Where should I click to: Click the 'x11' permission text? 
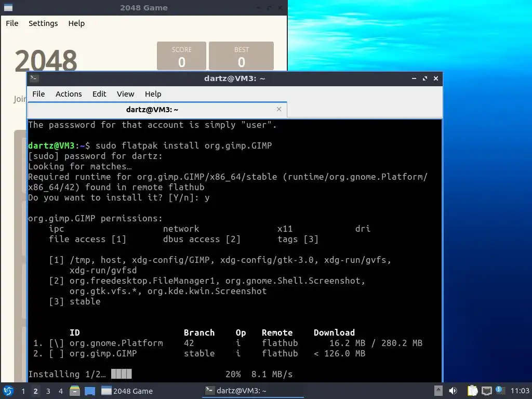coord(285,229)
